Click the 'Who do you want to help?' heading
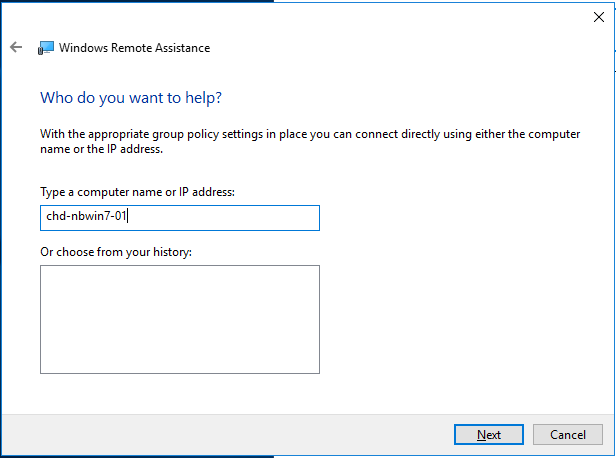 coord(131,98)
